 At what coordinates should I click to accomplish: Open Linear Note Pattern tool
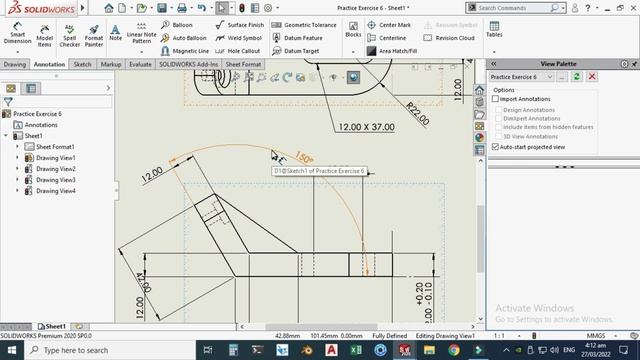(141, 33)
